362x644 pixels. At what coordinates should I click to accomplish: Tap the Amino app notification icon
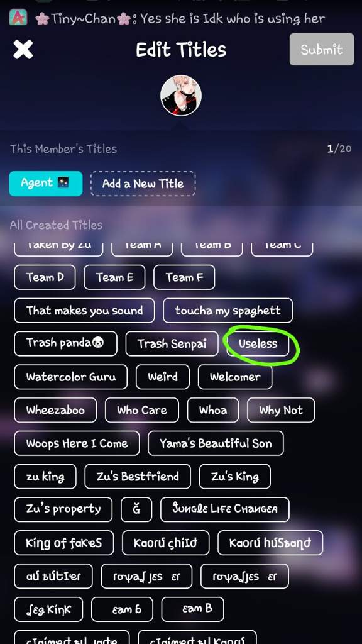(18, 18)
